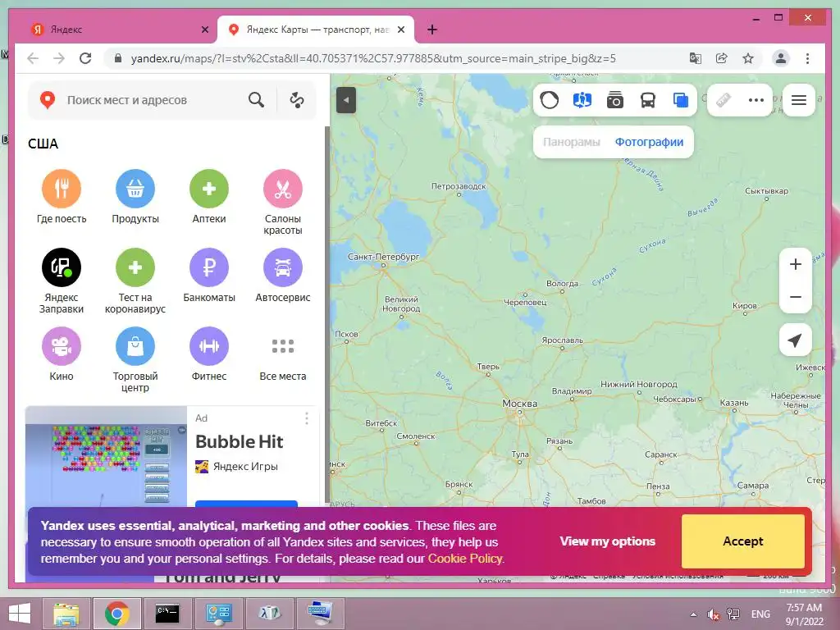This screenshot has height=630, width=840.
Task: Select the 'Аптеки' pharmacies category icon
Action: pyautogui.click(x=209, y=189)
